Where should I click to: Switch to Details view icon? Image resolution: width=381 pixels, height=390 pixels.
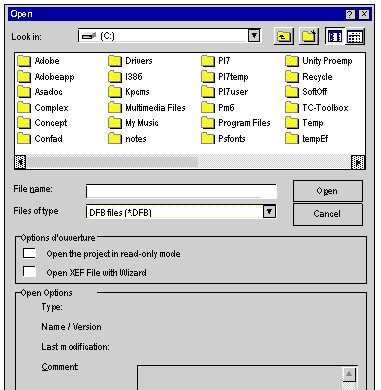tap(355, 36)
